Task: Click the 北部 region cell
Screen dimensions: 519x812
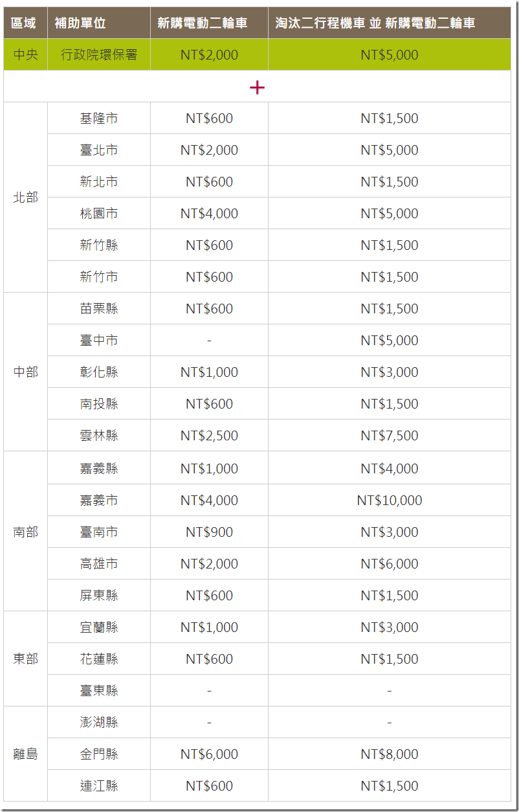Action: pos(26,197)
